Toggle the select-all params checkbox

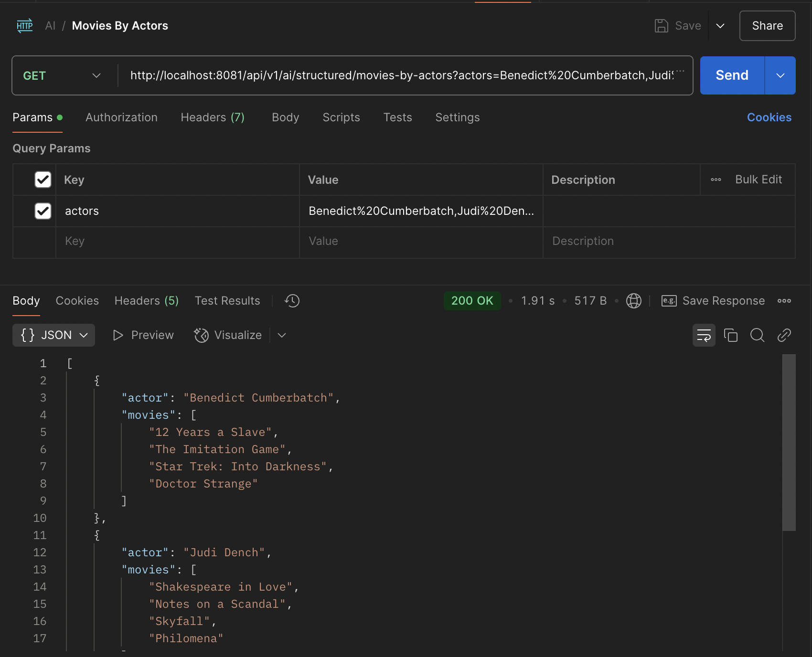point(43,180)
